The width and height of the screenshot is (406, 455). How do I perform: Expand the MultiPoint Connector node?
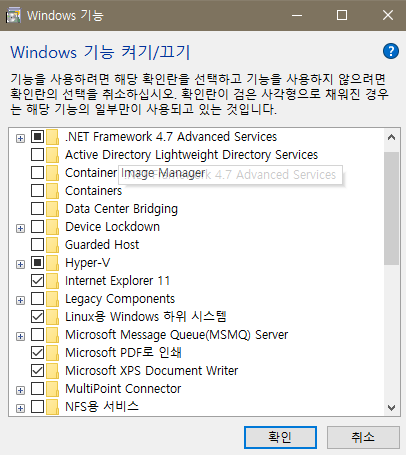pos(20,390)
